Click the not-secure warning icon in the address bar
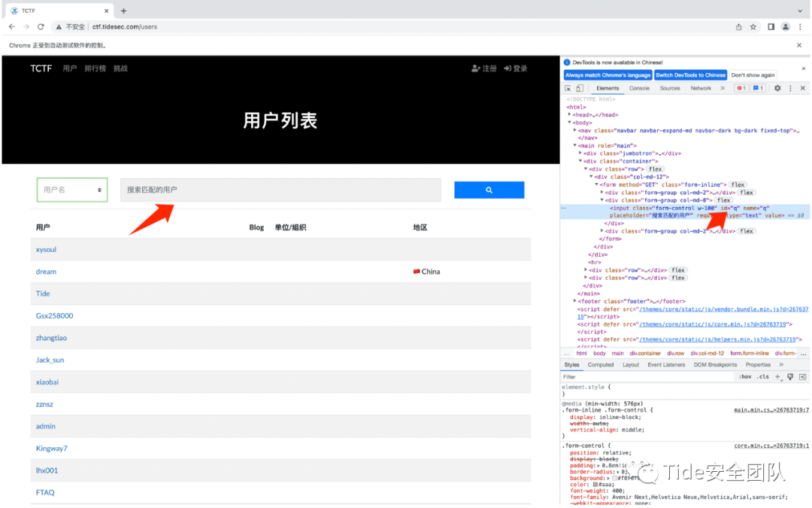Image resolution: width=812 pixels, height=508 pixels. 59,26
